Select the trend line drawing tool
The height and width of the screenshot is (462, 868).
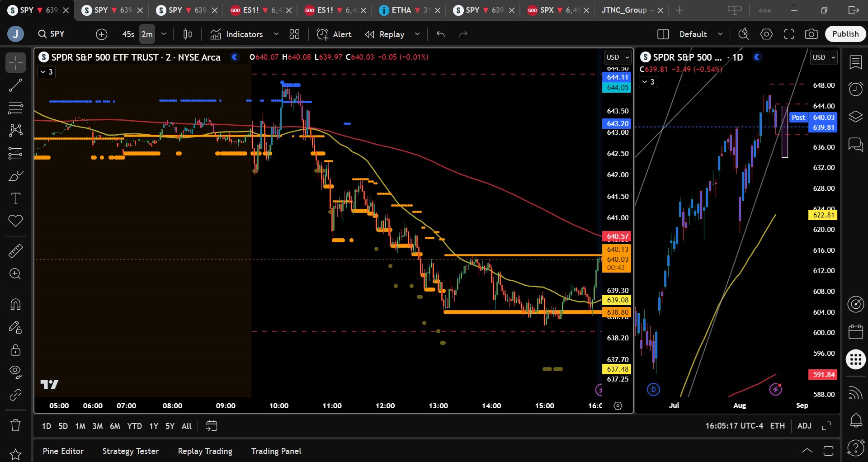coord(15,85)
